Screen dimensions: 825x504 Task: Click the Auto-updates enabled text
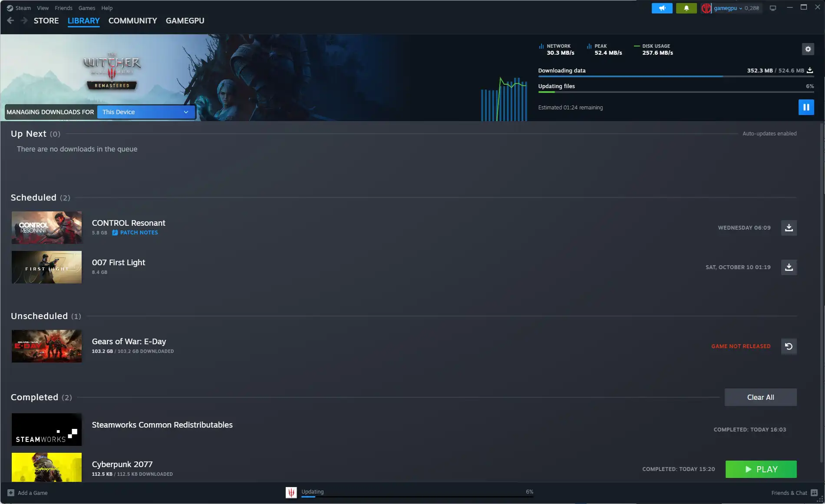(769, 134)
